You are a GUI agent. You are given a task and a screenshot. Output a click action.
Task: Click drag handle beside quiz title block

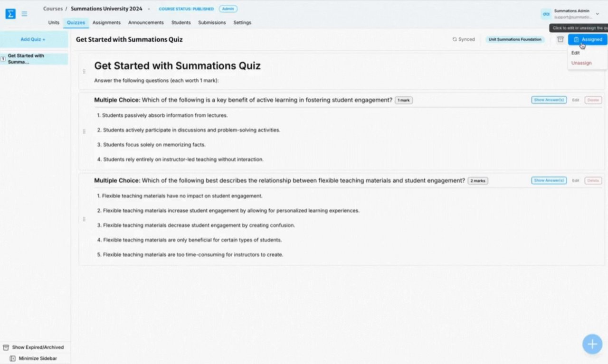click(x=84, y=72)
